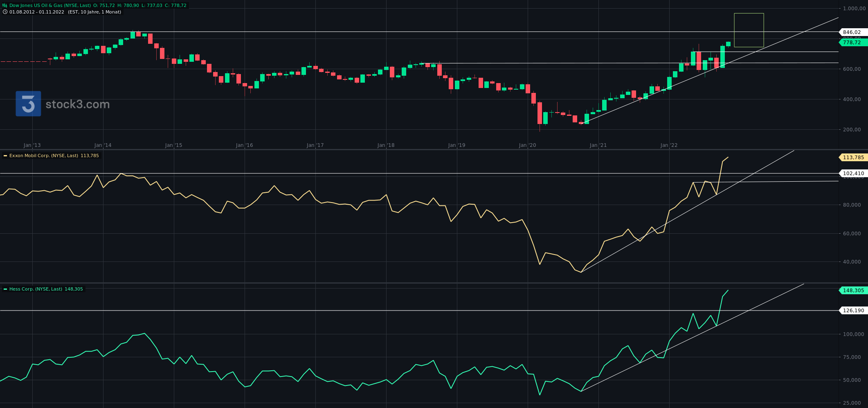Viewport: 868px width, 408px height.
Task: Click the Jan '18 time axis label
Action: [386, 145]
